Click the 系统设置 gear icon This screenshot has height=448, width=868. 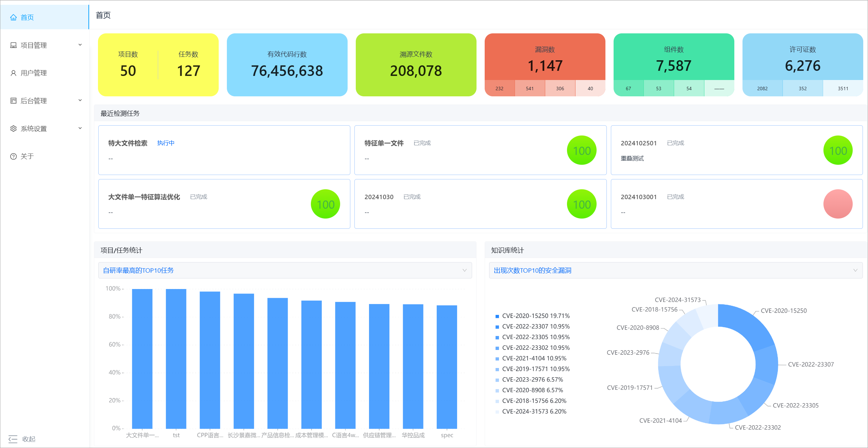click(13, 129)
